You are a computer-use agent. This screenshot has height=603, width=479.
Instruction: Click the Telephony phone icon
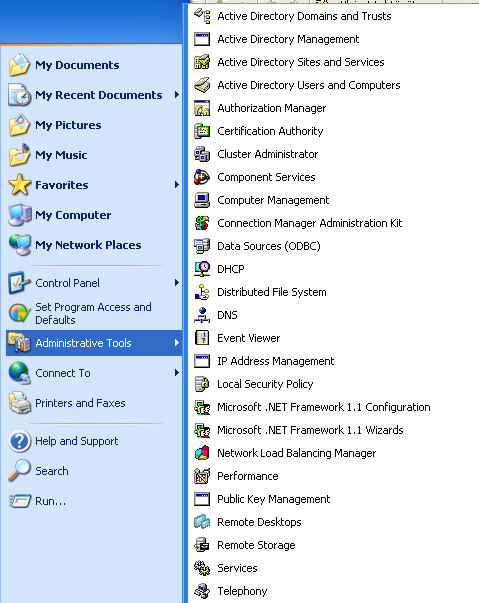click(x=202, y=591)
